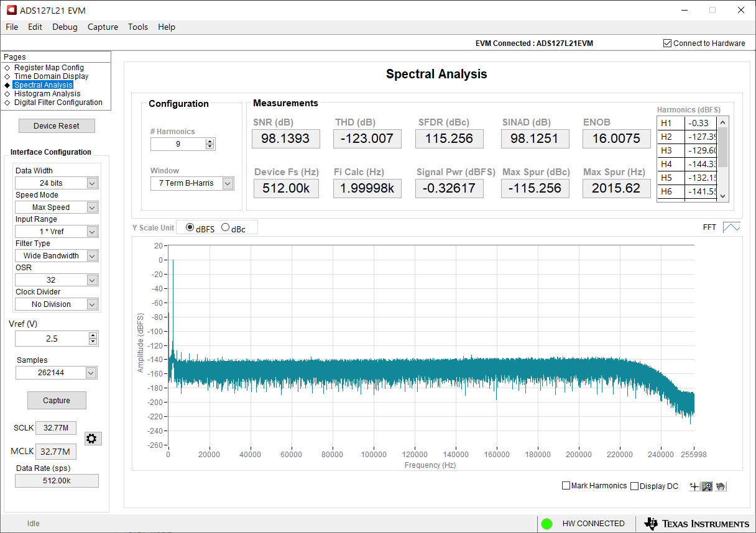Select the graph cursor crosshair tool
Image resolution: width=756 pixels, height=533 pixels.
[694, 486]
